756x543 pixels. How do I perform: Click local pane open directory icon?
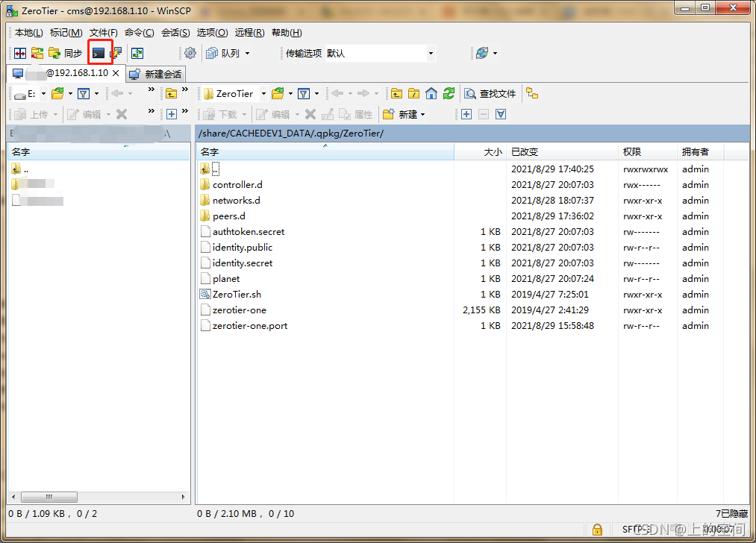click(x=58, y=93)
